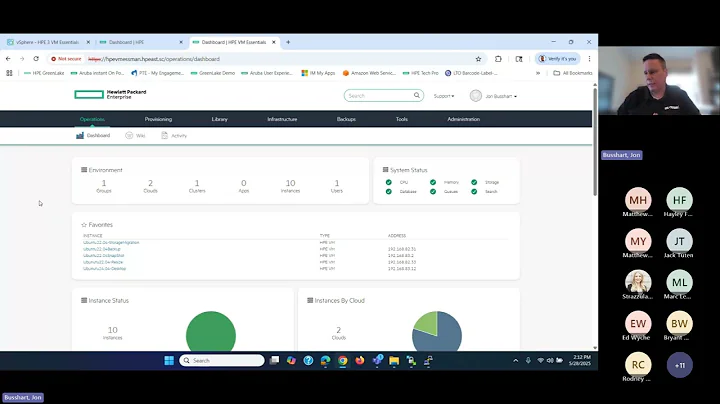
Task: Open Microsoft Teams from the taskbar
Action: [377, 360]
